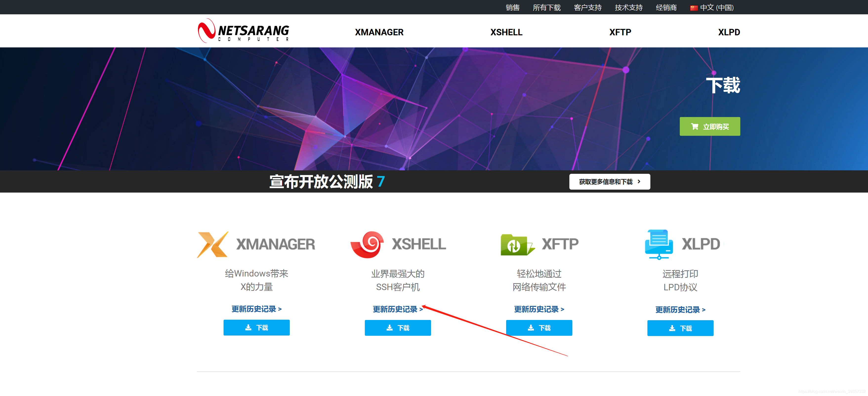Click the Xshell red swirl product icon

[x=367, y=244]
